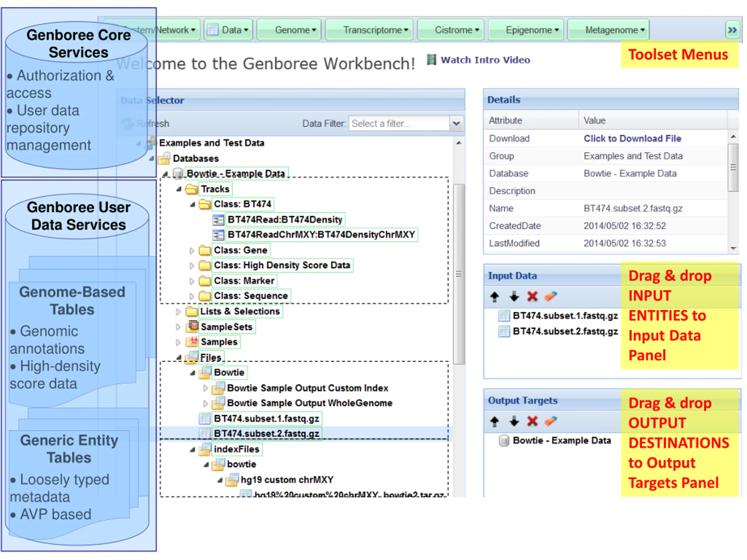The image size is (747, 560).
Task: Click the Details panel scrollbar thumb
Action: tap(733, 168)
